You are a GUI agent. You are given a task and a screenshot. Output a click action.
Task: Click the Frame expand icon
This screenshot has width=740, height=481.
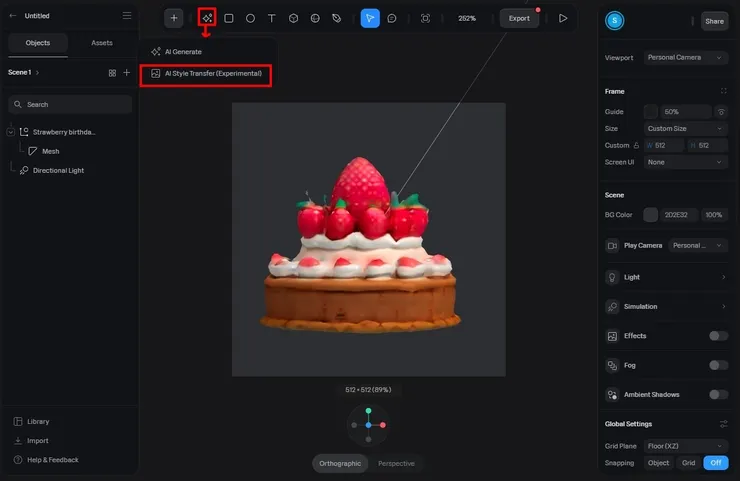(723, 91)
